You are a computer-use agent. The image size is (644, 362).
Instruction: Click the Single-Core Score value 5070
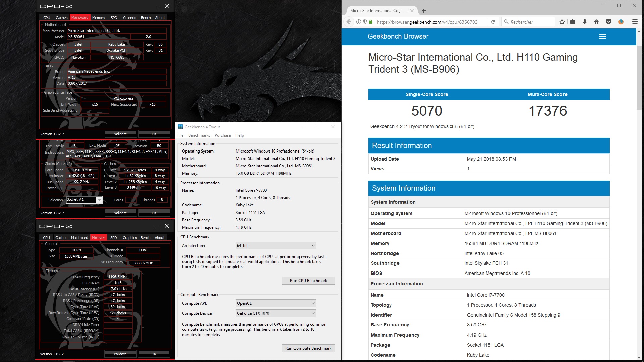pos(427,111)
